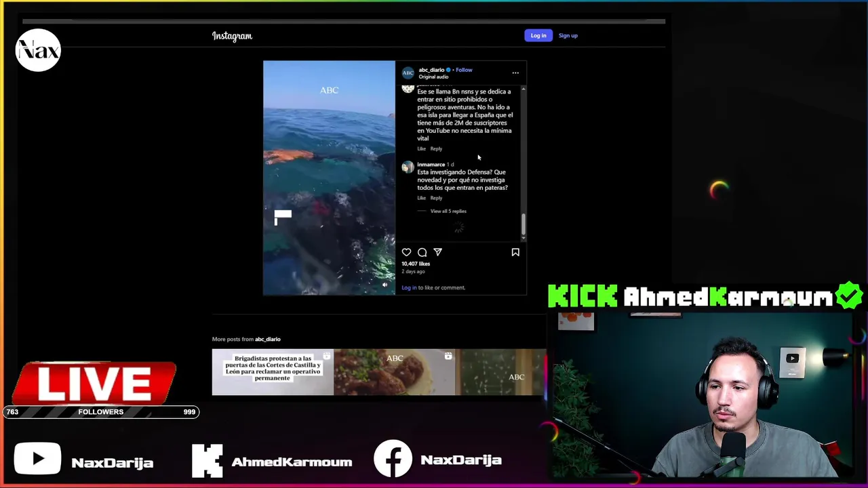Open the post's three-dot options menu
868x488 pixels.
[515, 73]
